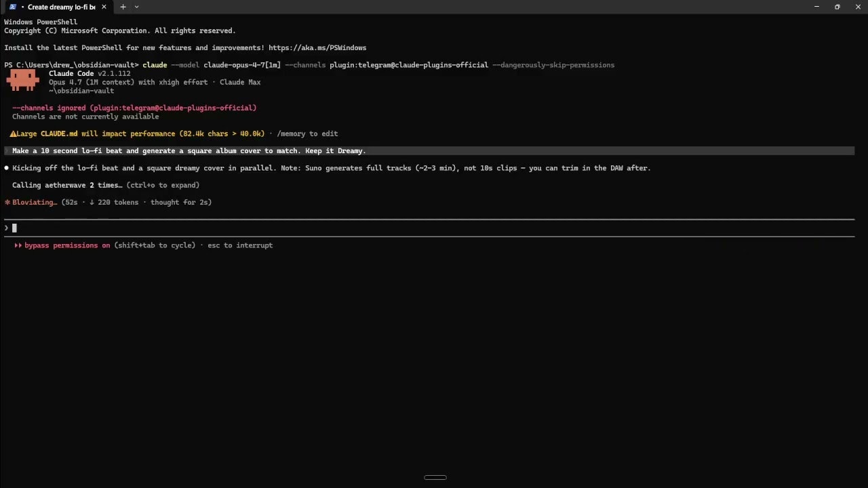The image size is (868, 488).
Task: Expand the 'Calling aetherwave 2 times' line
Action: (106, 185)
